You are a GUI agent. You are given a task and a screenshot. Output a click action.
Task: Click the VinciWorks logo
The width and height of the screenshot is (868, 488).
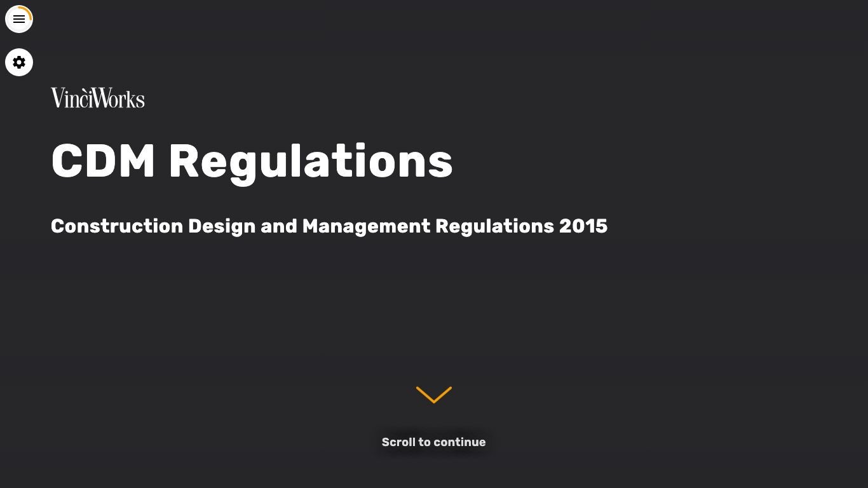[x=98, y=98]
